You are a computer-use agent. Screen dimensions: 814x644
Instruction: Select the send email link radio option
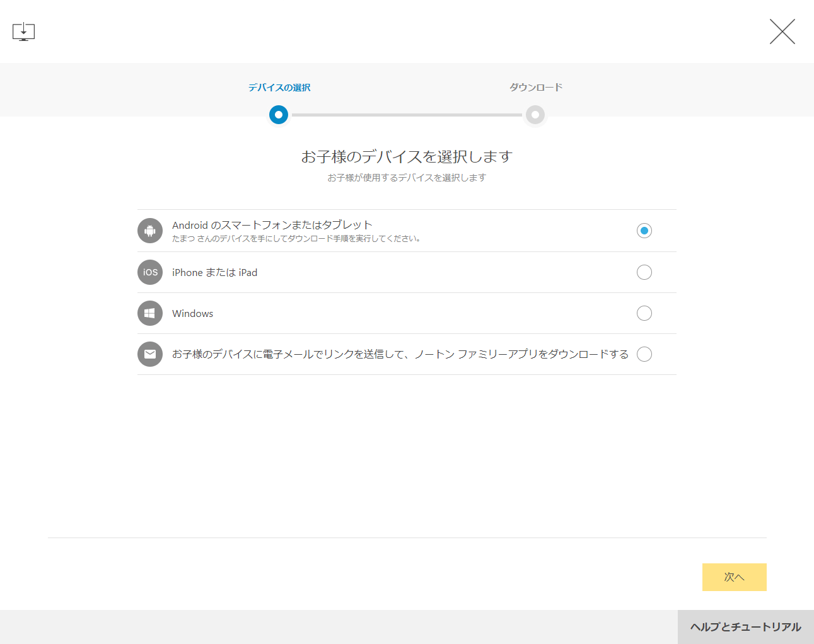(644, 354)
